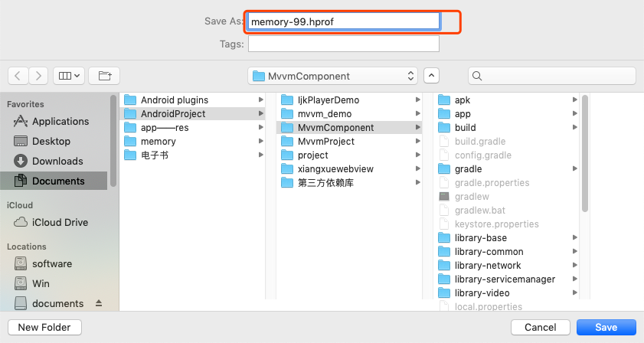Expand the library-network folder arrow
This screenshot has width=644, height=343.
point(575,265)
